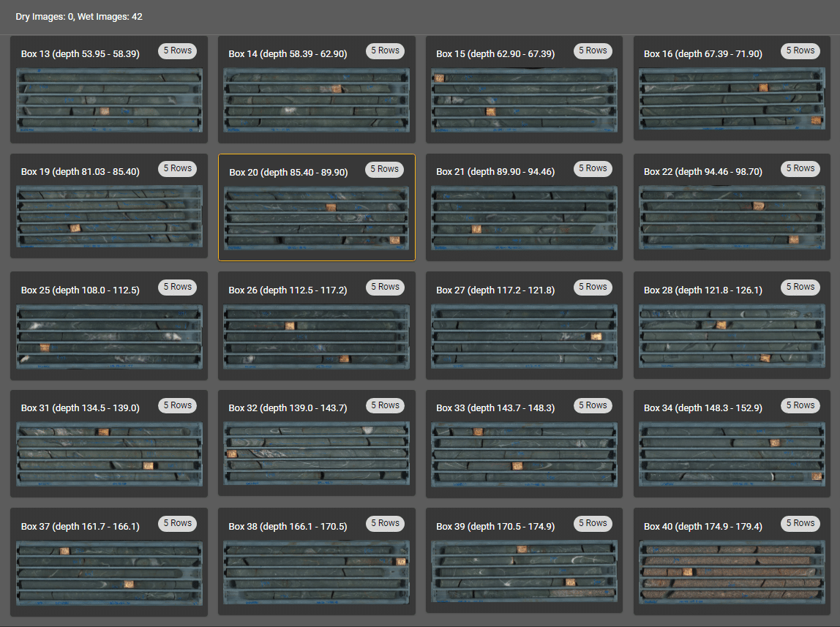Image resolution: width=840 pixels, height=627 pixels.
Task: Select the label 'Box 32 (depth 139.0 - 143.7)'
Action: tap(288, 408)
